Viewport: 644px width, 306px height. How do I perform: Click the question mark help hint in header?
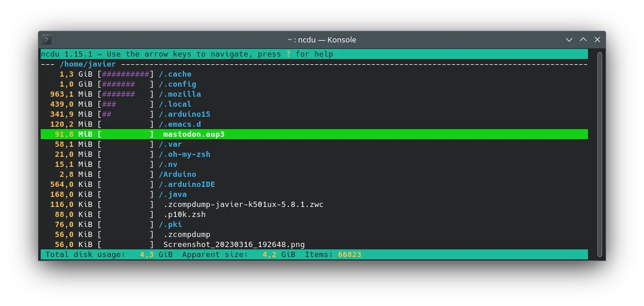point(288,54)
